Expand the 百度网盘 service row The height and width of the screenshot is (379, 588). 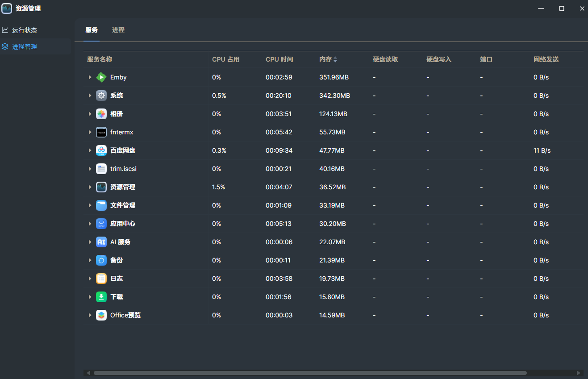pyautogui.click(x=90, y=150)
